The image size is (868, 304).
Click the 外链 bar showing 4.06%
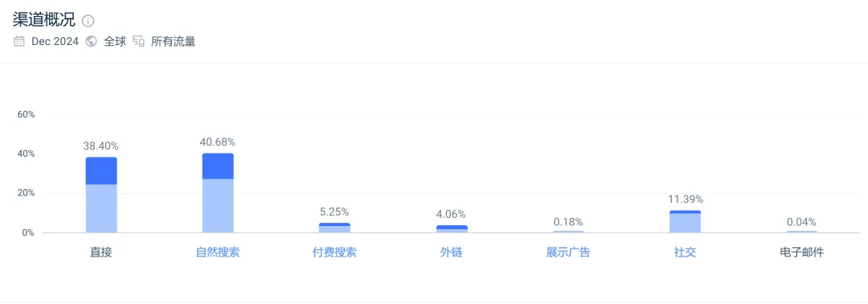[x=452, y=228]
